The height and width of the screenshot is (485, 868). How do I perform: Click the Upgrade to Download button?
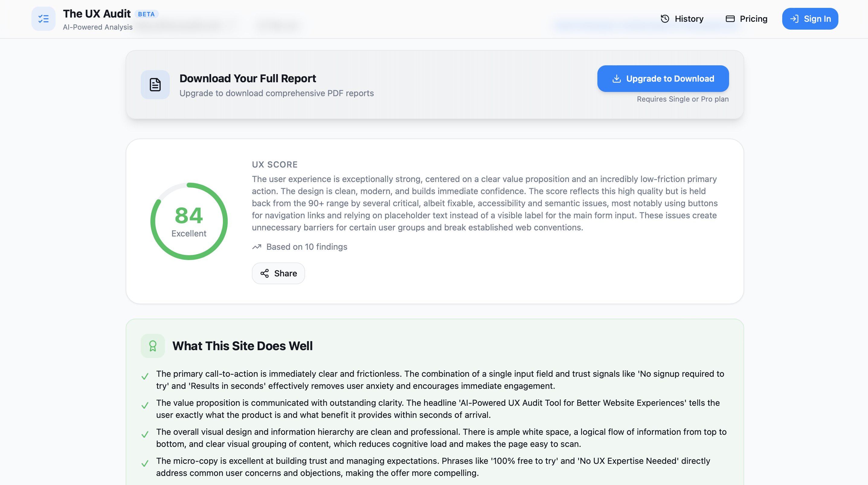(x=663, y=78)
